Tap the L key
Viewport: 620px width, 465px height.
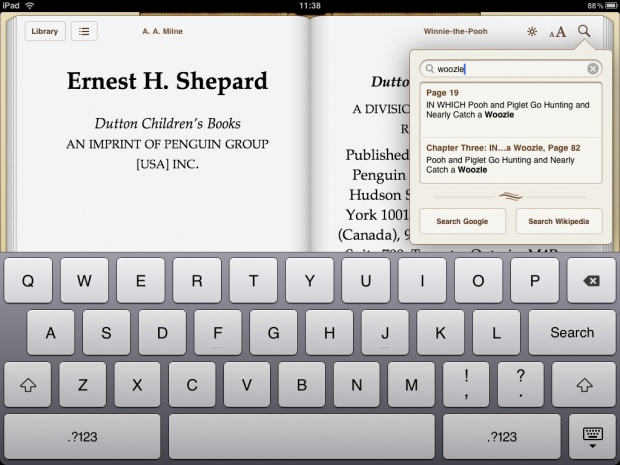coord(496,332)
